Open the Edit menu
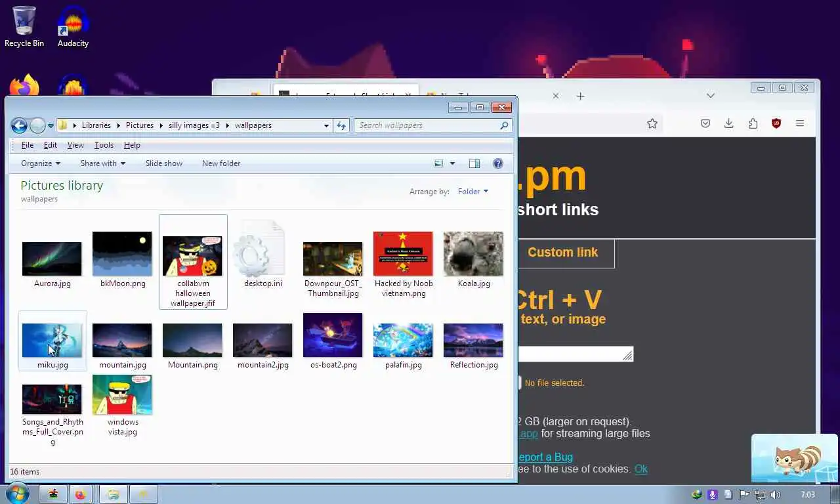Screen dimensions: 840x504 51,145
